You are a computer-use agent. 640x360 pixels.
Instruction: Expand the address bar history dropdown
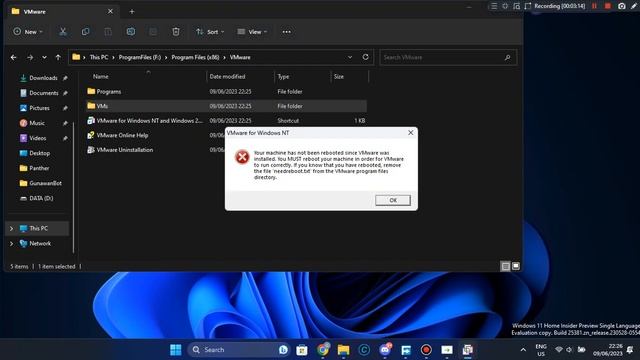[x=350, y=57]
